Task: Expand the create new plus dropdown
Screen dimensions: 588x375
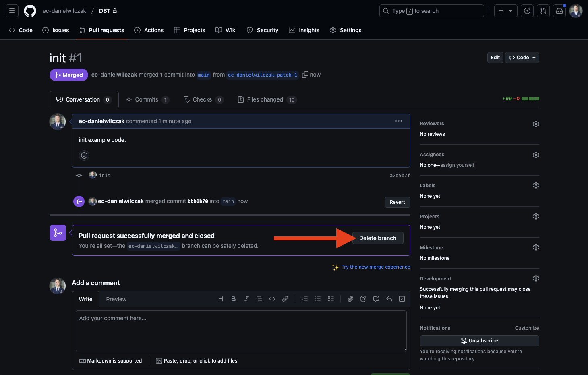Action: tap(505, 11)
